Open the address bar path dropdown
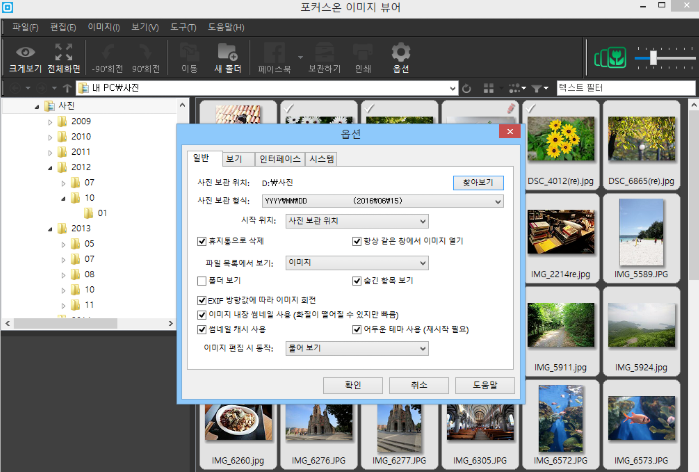The width and height of the screenshot is (699, 472). [452, 88]
